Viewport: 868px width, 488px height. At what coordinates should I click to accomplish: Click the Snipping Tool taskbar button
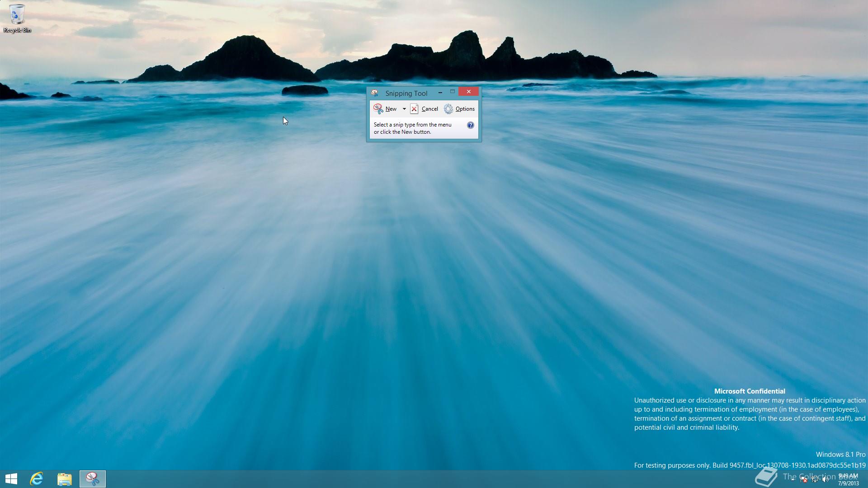pyautogui.click(x=93, y=479)
